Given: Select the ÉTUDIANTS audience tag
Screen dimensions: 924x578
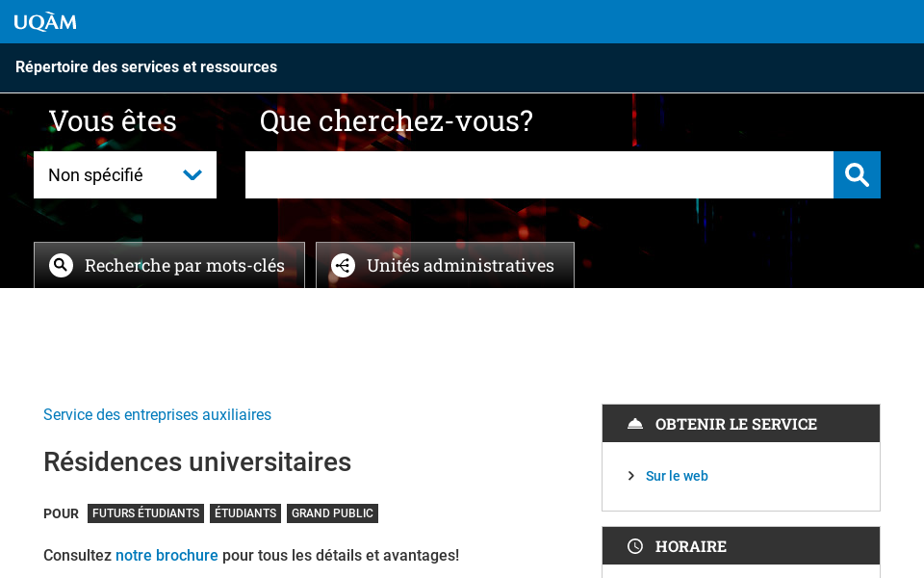Looking at the screenshot, I should (x=244, y=513).
